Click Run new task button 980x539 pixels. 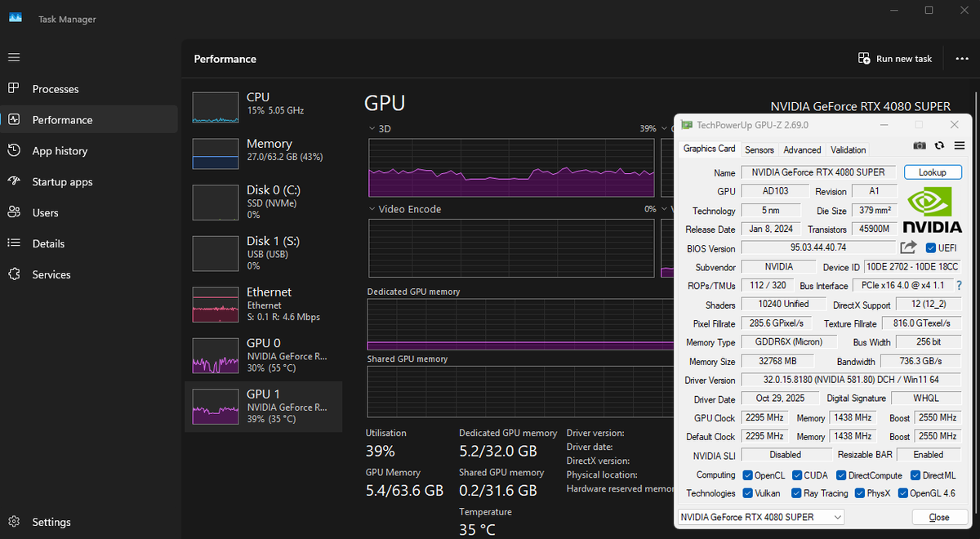coord(895,59)
